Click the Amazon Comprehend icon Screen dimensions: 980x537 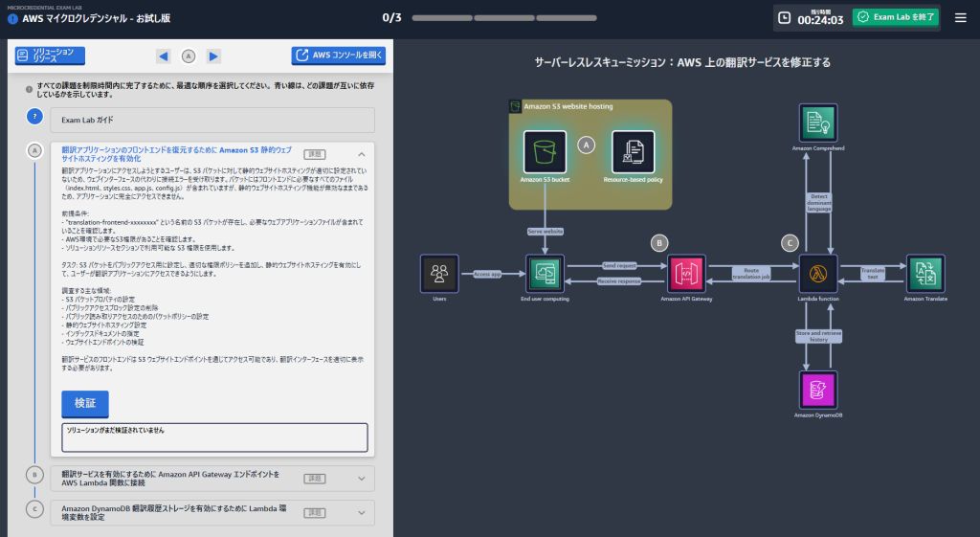818,123
